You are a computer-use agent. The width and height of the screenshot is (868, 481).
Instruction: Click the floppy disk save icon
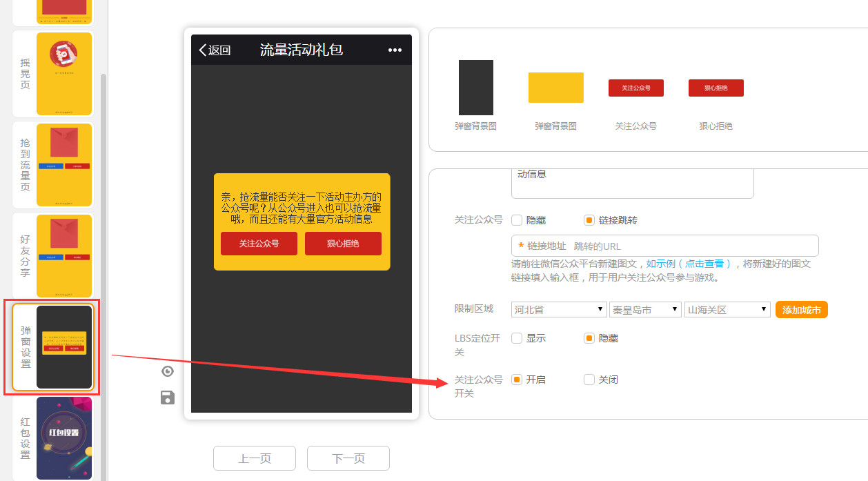[167, 397]
